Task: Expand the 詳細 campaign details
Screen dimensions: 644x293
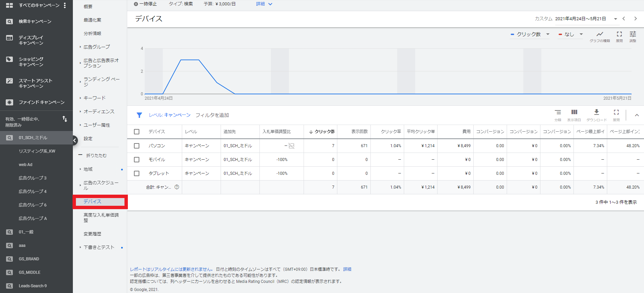Action: pyautogui.click(x=264, y=4)
